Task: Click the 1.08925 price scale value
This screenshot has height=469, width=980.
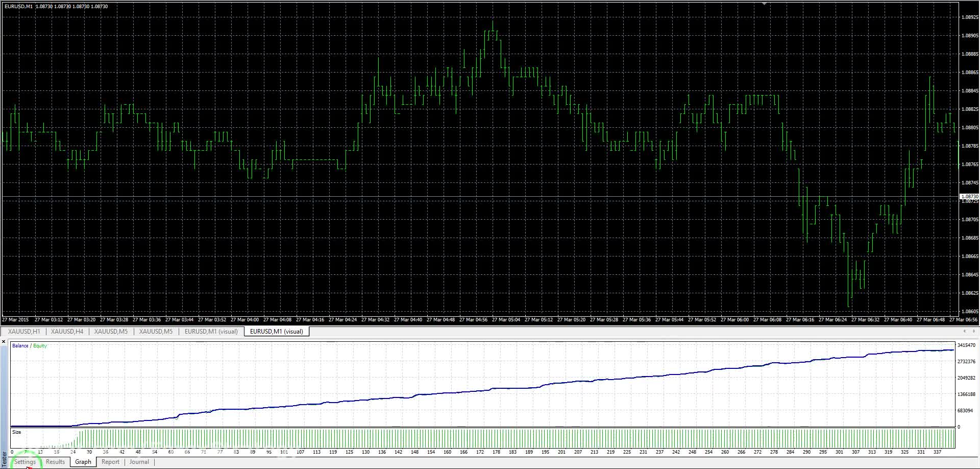Action: [969, 17]
